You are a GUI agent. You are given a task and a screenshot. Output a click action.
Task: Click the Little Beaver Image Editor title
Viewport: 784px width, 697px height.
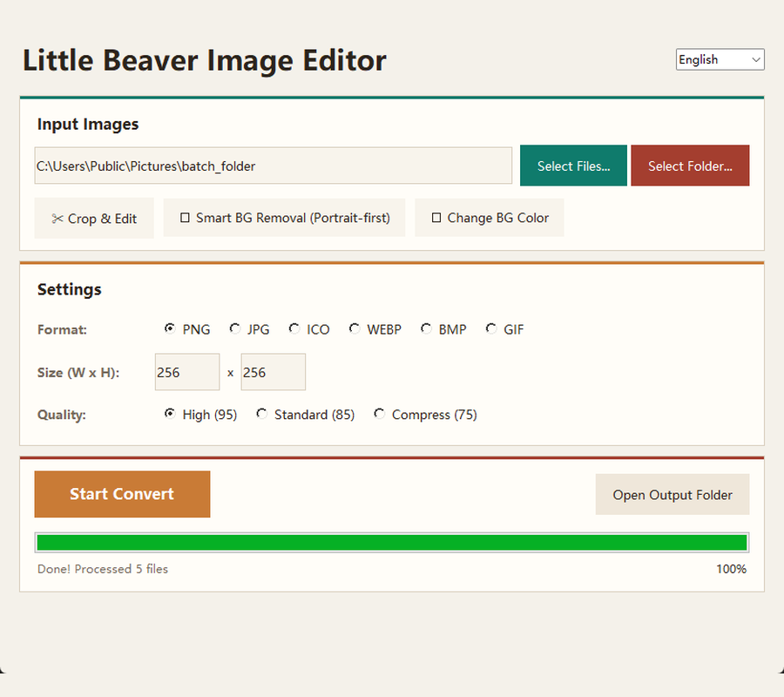coord(204,60)
